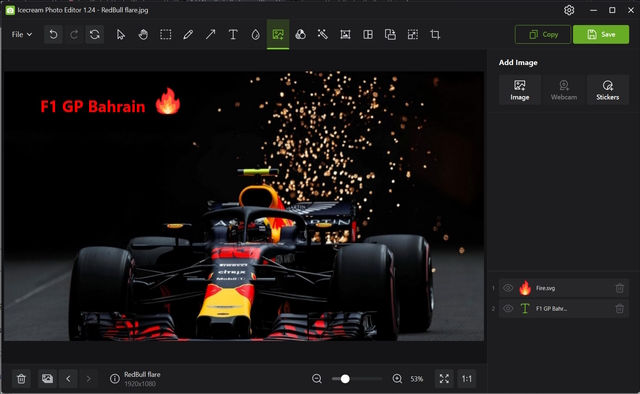Click the zoom slider handle
This screenshot has height=394, width=640.
345,379
